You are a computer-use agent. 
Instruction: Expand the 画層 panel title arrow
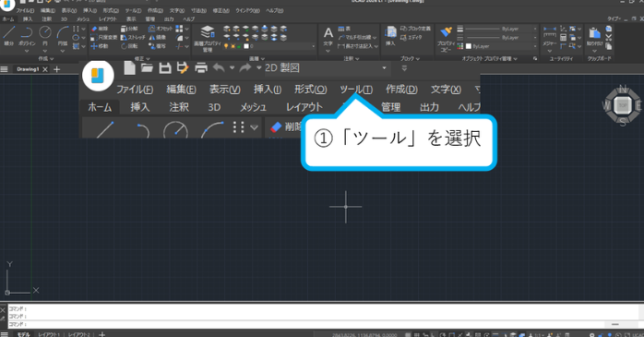(263, 59)
